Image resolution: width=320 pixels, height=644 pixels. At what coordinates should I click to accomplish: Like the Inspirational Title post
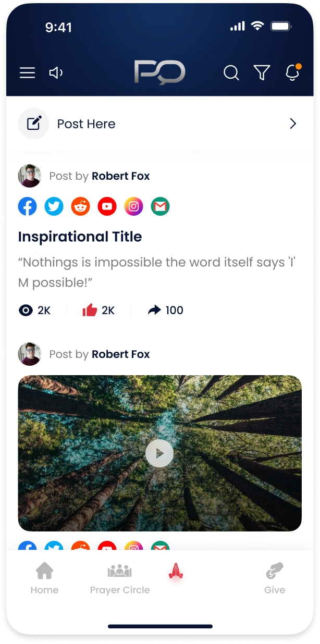[x=90, y=311]
